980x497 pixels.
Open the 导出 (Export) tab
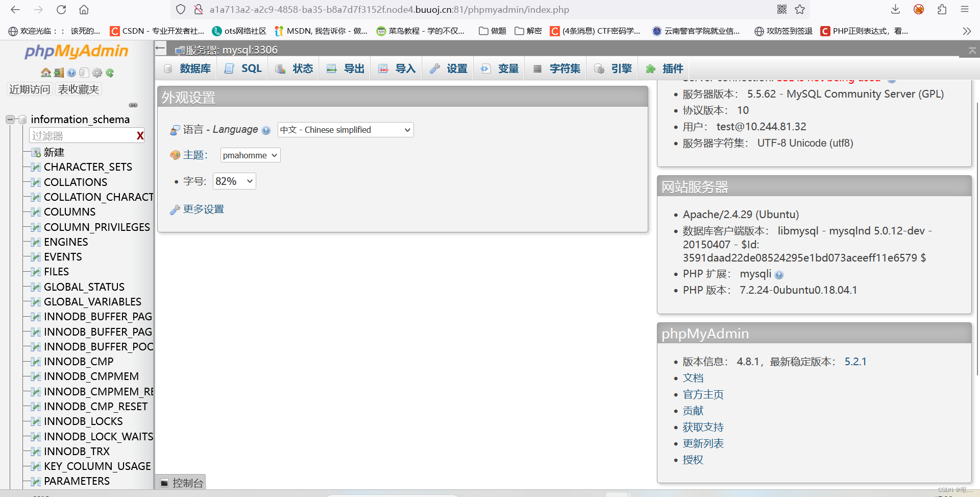(x=346, y=68)
